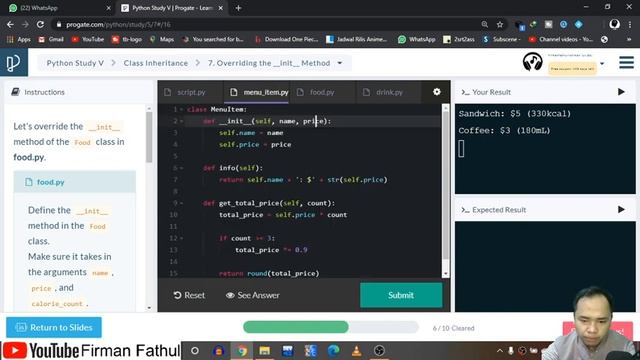Click the lesson progress bar
Image resolution: width=640 pixels, height=360 pixels.
331,327
